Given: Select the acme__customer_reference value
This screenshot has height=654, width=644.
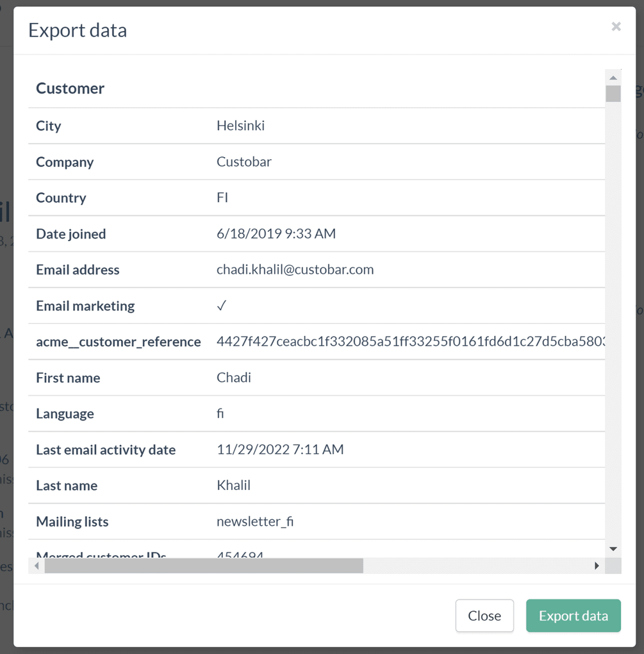Looking at the screenshot, I should tap(410, 342).
